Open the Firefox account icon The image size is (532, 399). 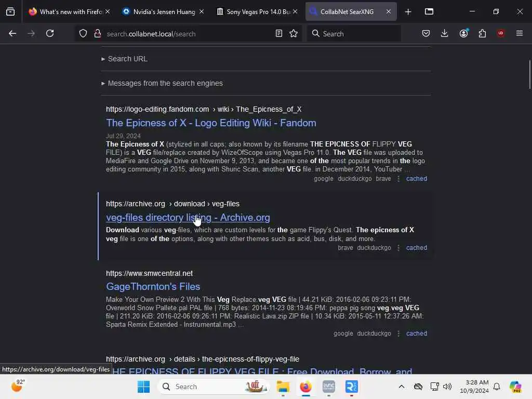(463, 33)
